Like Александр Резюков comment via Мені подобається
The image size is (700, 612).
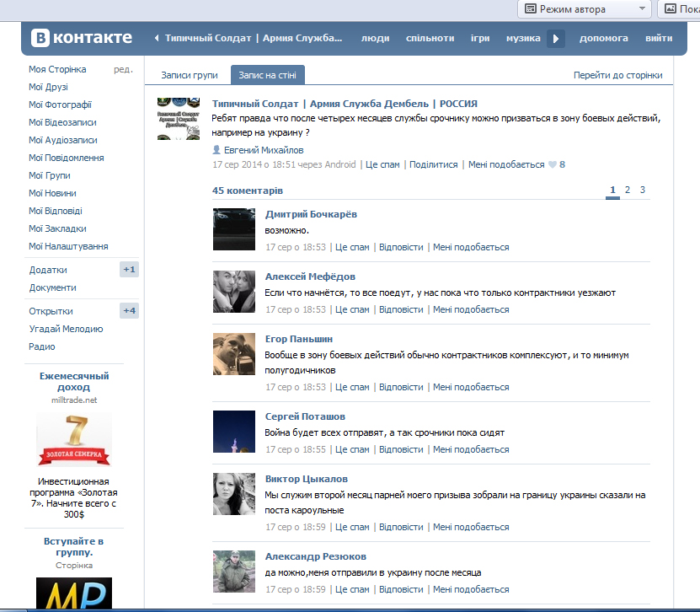click(471, 590)
